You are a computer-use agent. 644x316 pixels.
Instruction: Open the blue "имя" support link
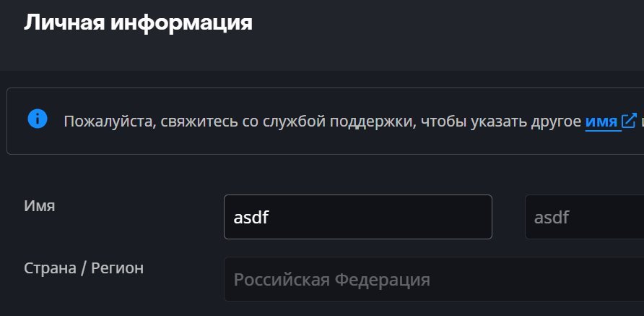tap(601, 121)
